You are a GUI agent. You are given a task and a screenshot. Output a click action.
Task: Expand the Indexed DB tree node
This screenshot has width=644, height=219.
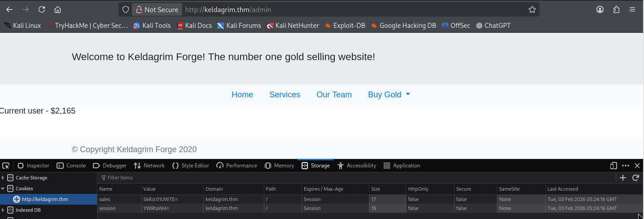click(3, 210)
